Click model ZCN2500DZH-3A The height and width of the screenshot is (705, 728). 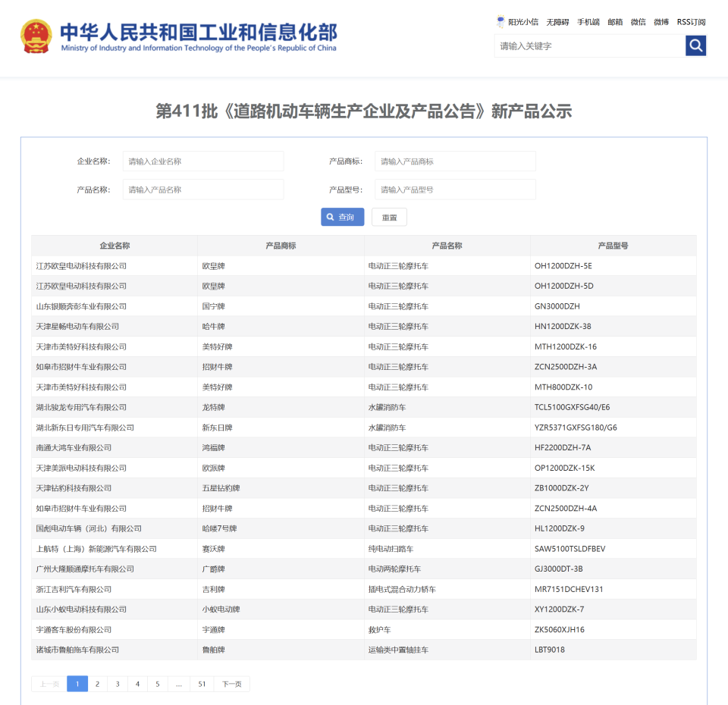click(x=566, y=367)
